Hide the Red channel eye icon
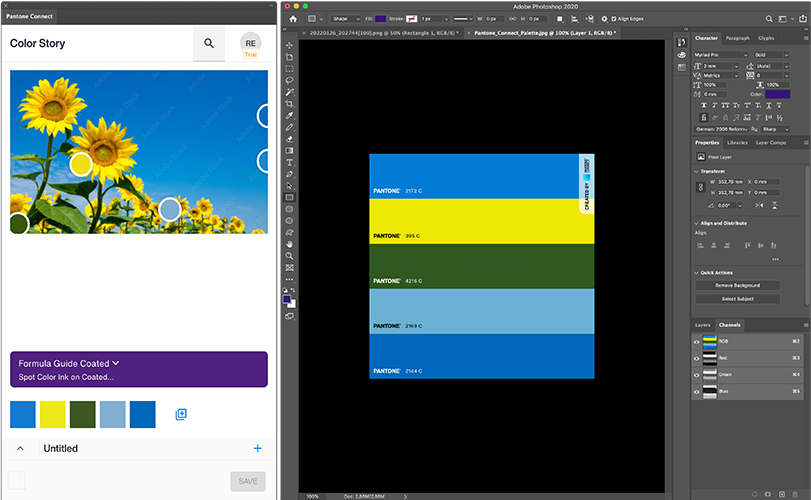This screenshot has height=500, width=811. 697,358
